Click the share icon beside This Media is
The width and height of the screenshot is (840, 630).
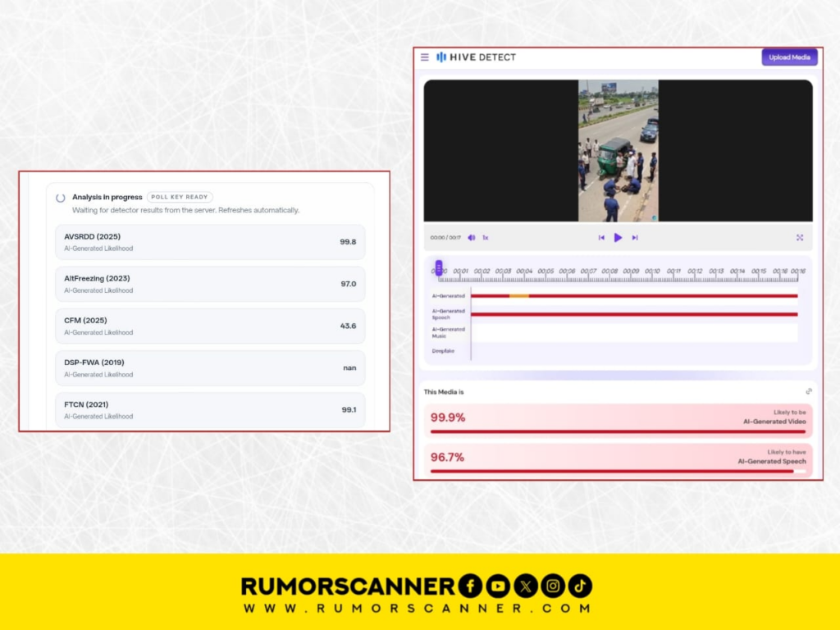click(808, 391)
